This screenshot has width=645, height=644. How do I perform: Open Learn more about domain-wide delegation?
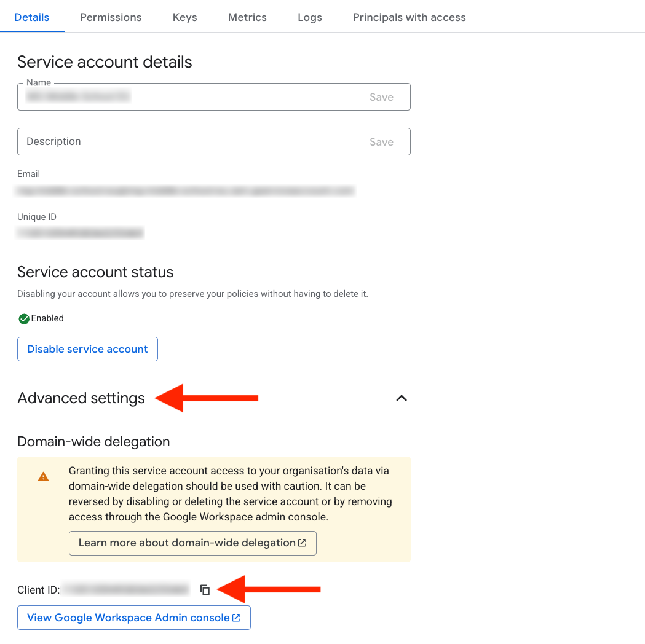click(x=192, y=543)
